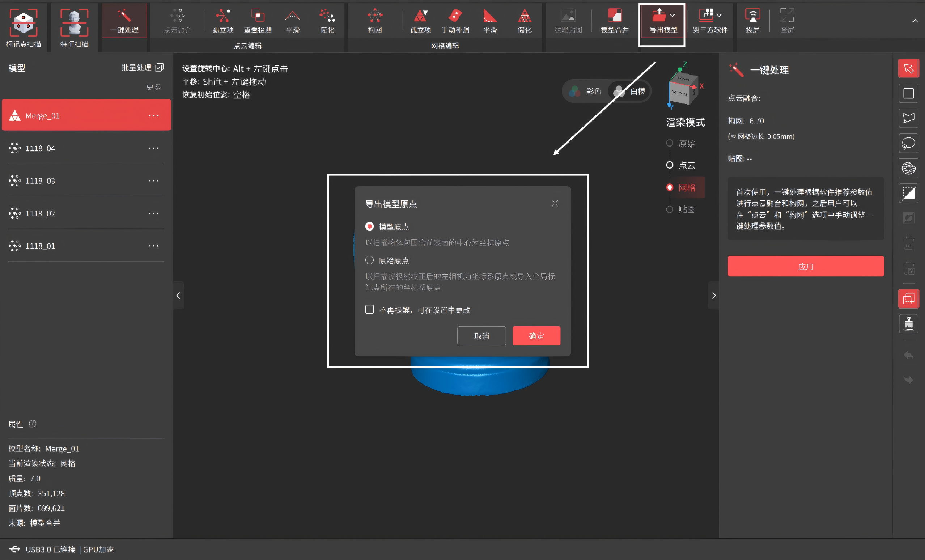Confirm the export dialog with 确定
This screenshot has width=925, height=560.
click(536, 336)
